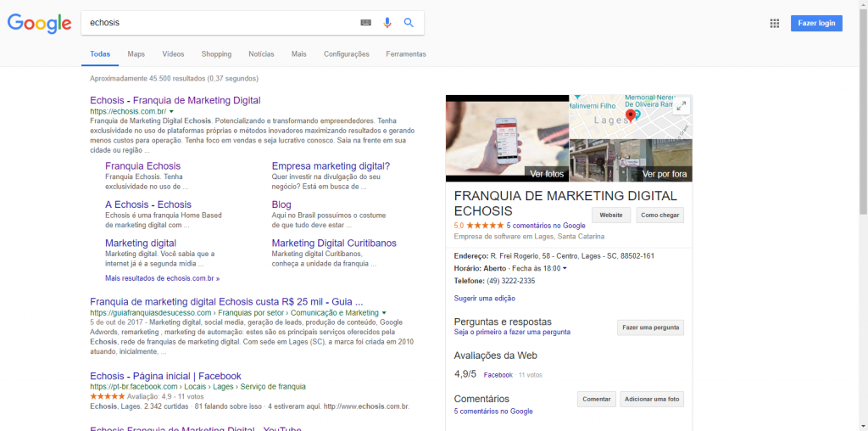The image size is (868, 431).
Task: Click Mais resultados de echosis.com.br
Action: pos(162,278)
